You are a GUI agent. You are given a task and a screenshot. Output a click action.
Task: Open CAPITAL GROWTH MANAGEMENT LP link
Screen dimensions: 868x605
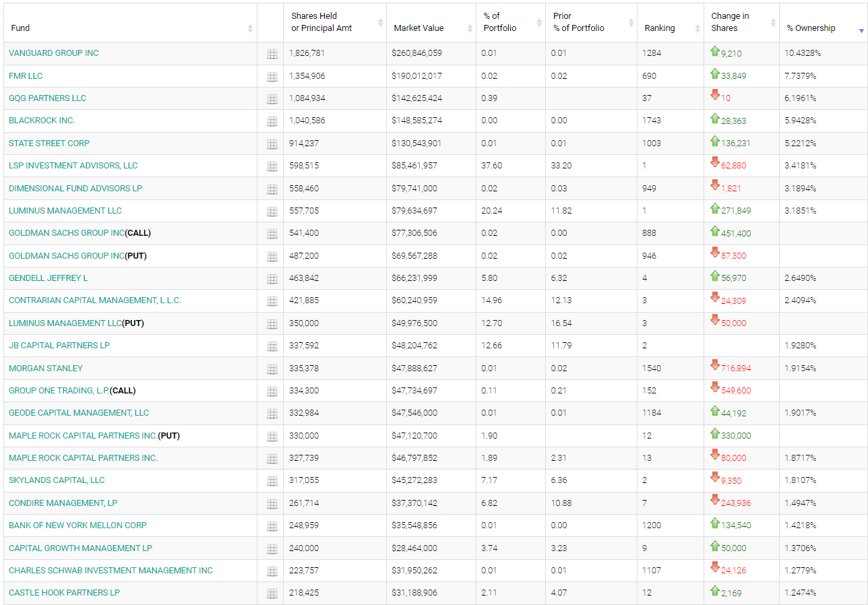click(81, 548)
